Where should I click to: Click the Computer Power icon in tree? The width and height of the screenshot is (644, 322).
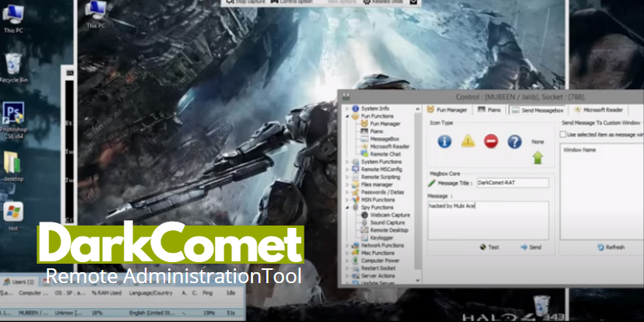[x=355, y=261]
